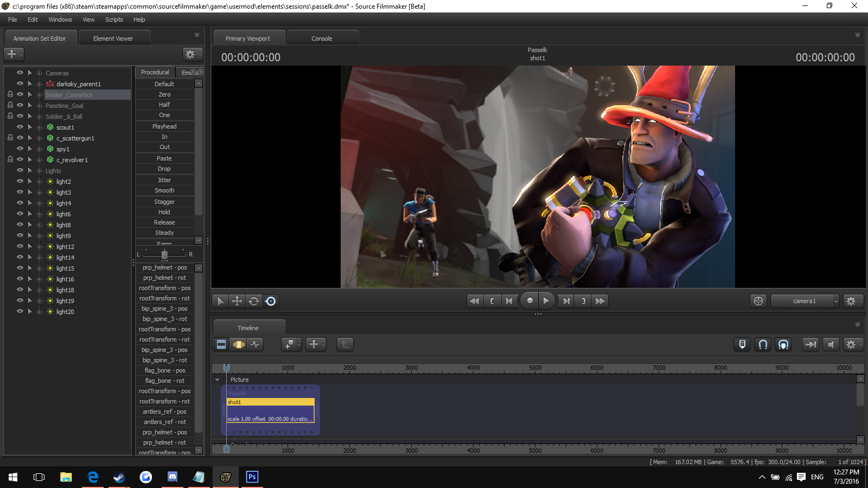The height and width of the screenshot is (488, 868).
Task: Switch to the Element Viewer tab
Action: point(113,38)
